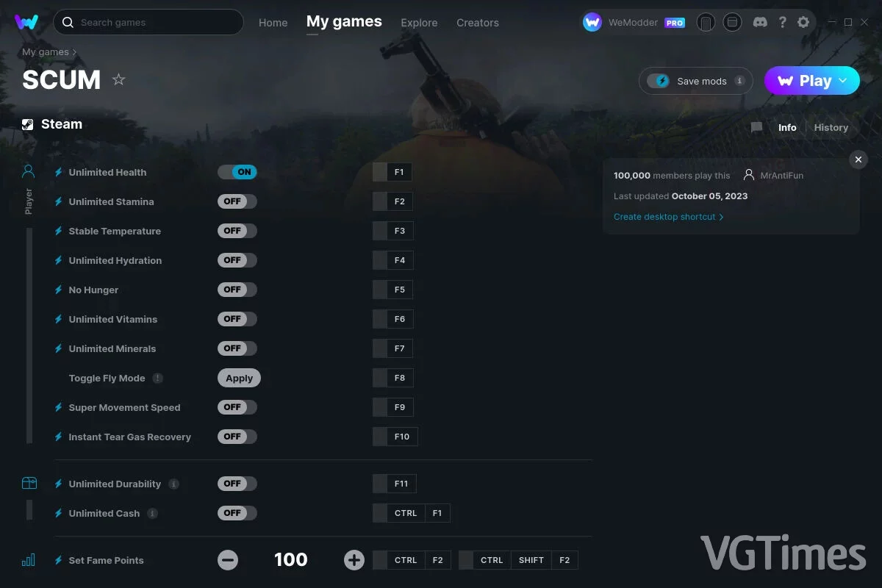Increase Set Fame Points with plus button

[x=354, y=560]
